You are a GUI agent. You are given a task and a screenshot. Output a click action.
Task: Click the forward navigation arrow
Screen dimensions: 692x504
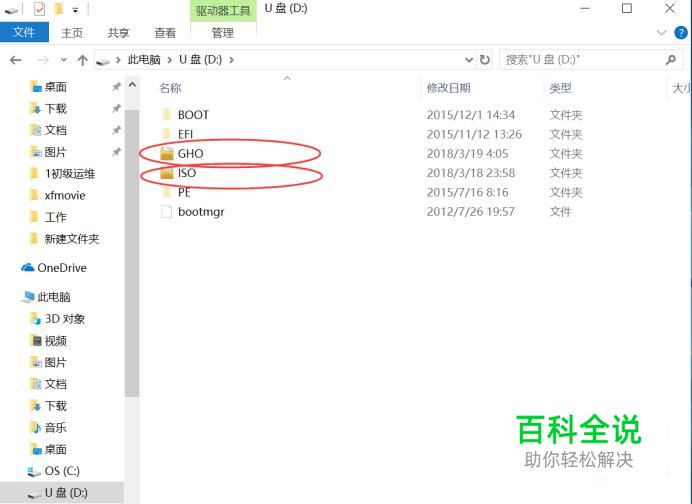(43, 60)
